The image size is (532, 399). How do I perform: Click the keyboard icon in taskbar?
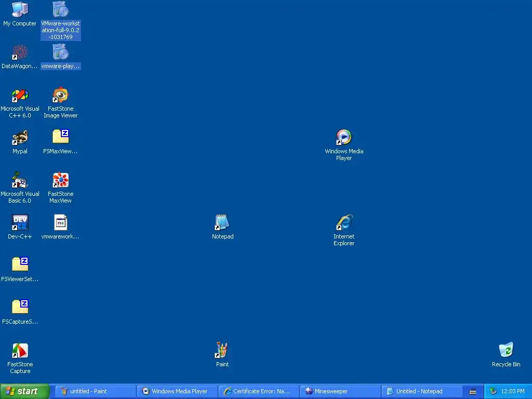[473, 392]
